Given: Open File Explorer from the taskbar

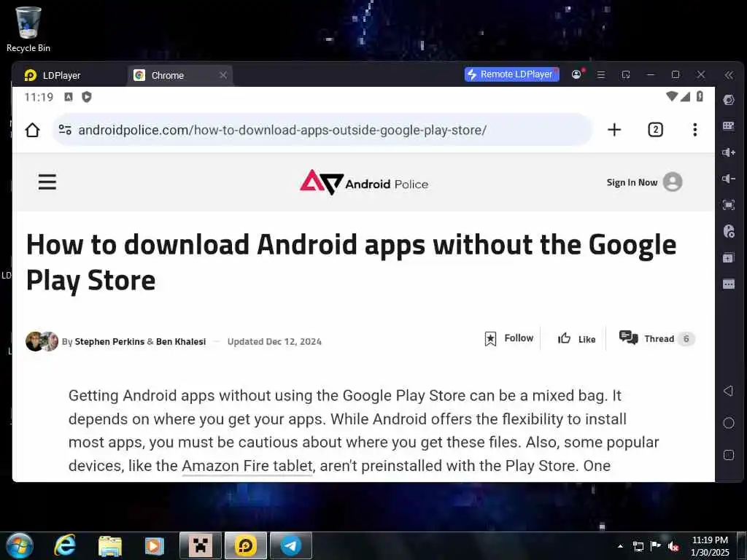Looking at the screenshot, I should pyautogui.click(x=110, y=546).
